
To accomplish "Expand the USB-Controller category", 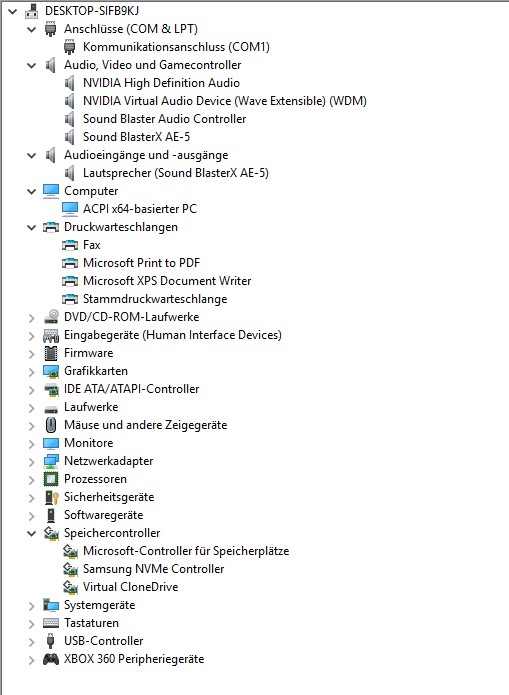I will (31, 642).
